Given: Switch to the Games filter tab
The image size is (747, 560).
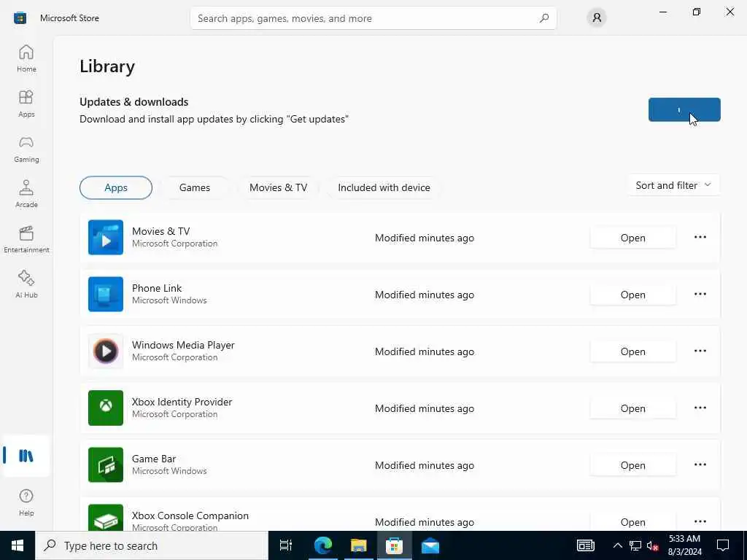Looking at the screenshot, I should tap(194, 187).
